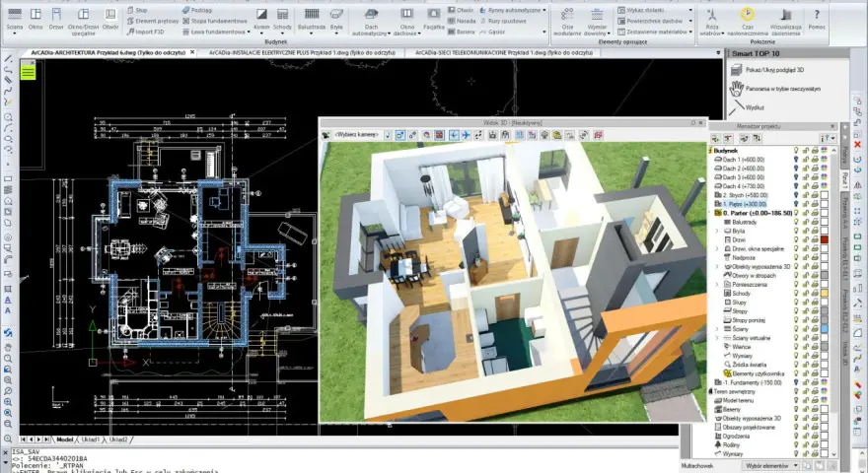Open Pomoc help question mark
Viewport: 868px width, 473px height.
point(817,19)
